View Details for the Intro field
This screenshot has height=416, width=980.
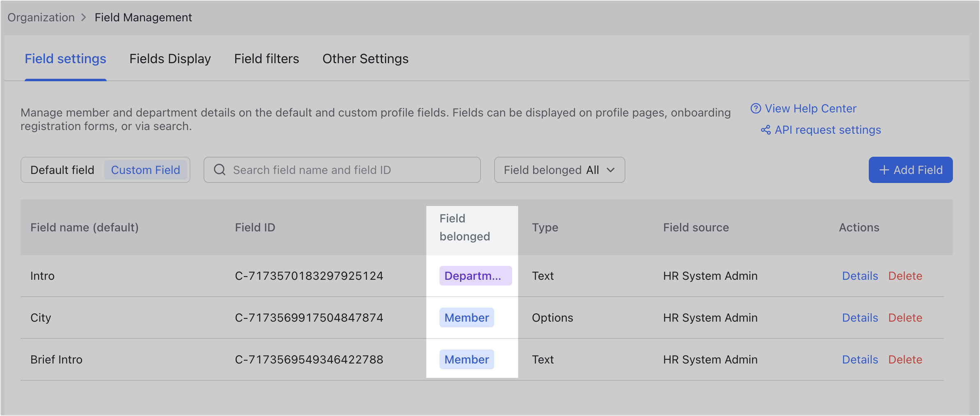[x=860, y=276]
